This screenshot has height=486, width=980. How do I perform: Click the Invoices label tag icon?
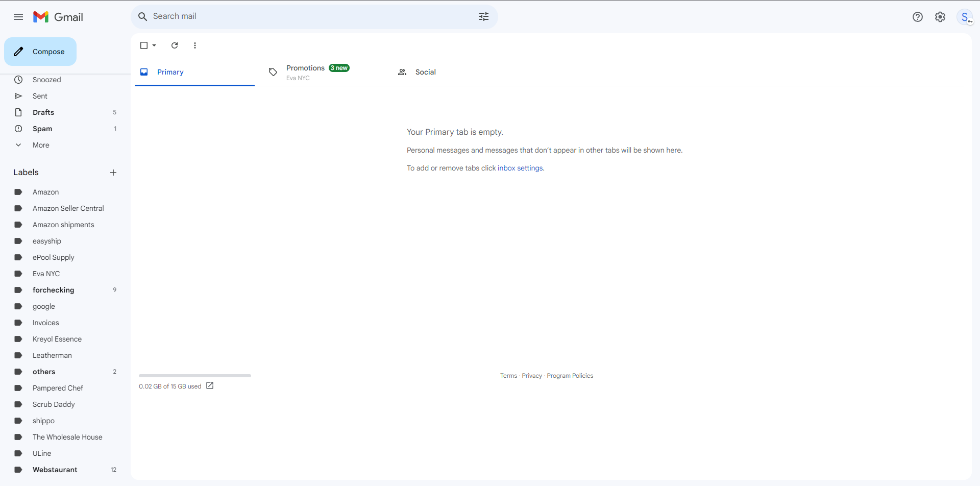click(x=18, y=323)
